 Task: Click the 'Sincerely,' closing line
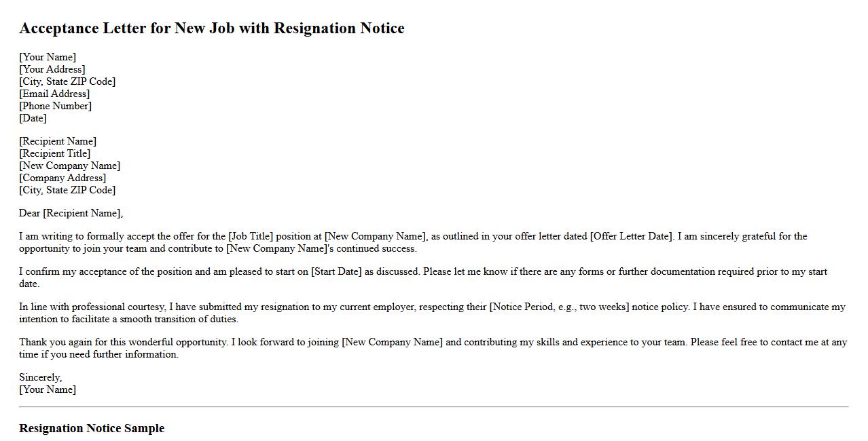40,377
